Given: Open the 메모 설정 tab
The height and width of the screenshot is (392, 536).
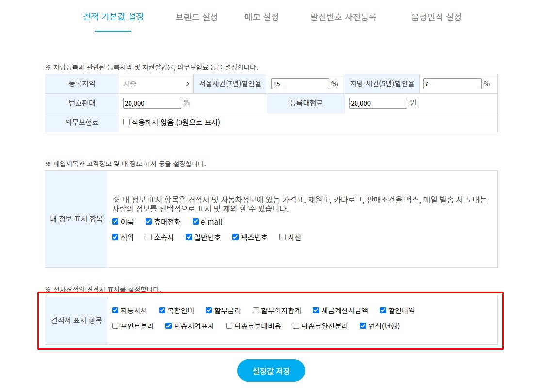Looking at the screenshot, I should (x=261, y=17).
